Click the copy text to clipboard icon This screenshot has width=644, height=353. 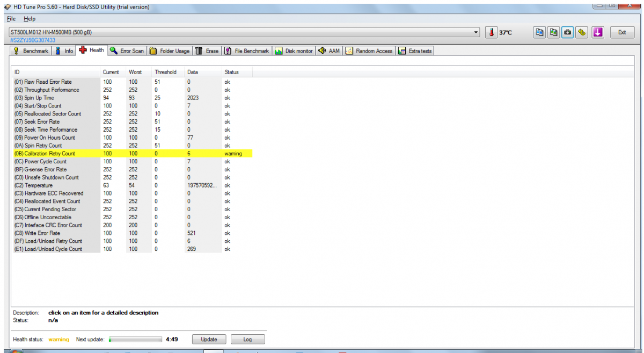(x=540, y=32)
